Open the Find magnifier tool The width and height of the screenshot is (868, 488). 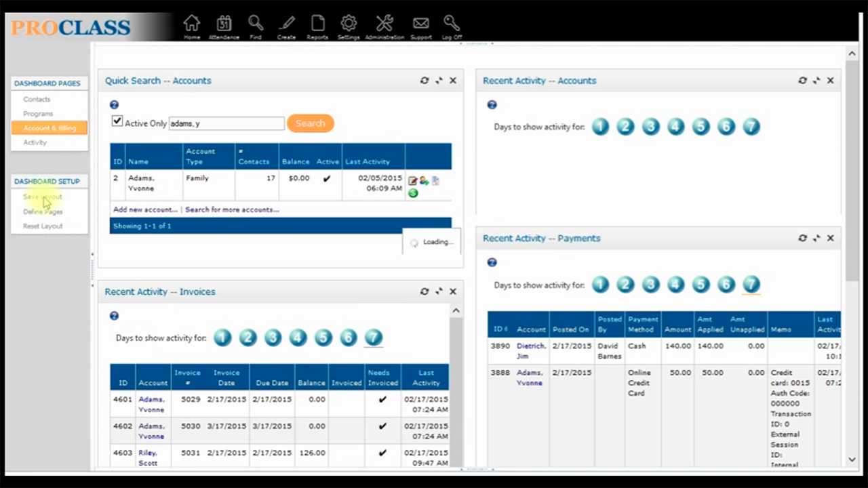(x=256, y=26)
